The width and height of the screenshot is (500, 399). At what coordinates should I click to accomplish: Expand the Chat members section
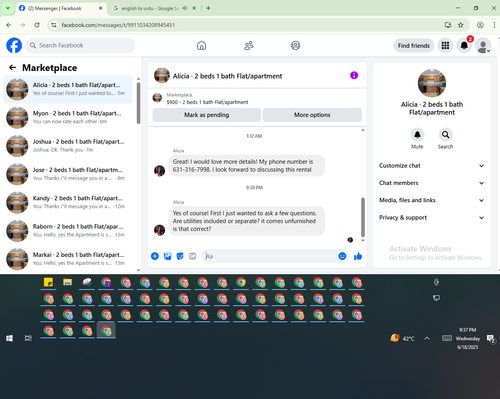[432, 183]
